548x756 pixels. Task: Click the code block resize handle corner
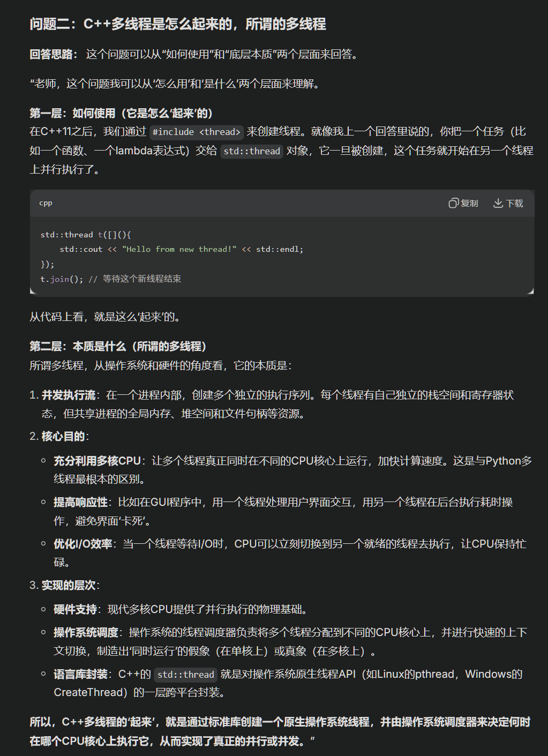pos(530,291)
